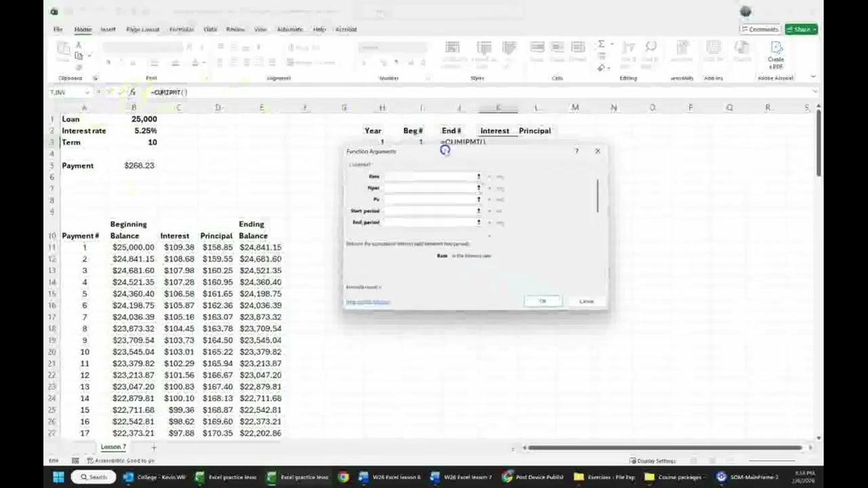Open the Windows Start menu
Image resolution: width=868 pixels, height=488 pixels.
[x=58, y=477]
